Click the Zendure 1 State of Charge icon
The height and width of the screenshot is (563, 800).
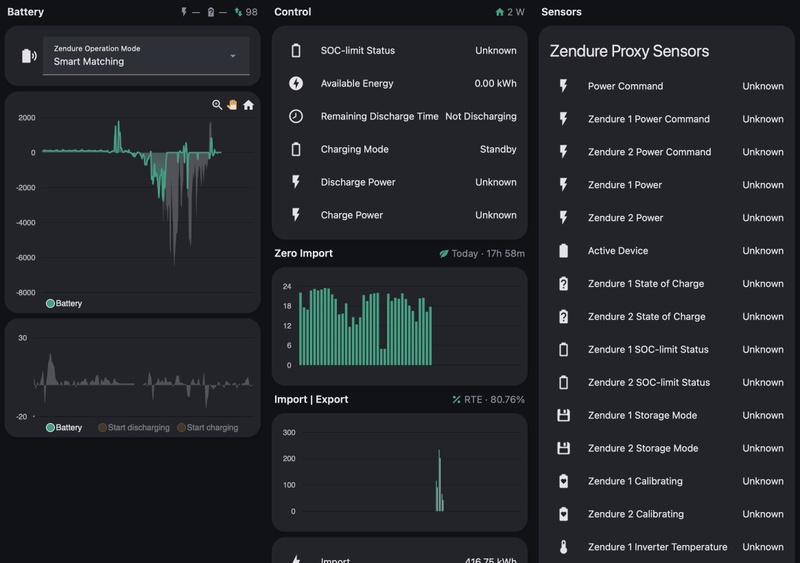tap(563, 283)
